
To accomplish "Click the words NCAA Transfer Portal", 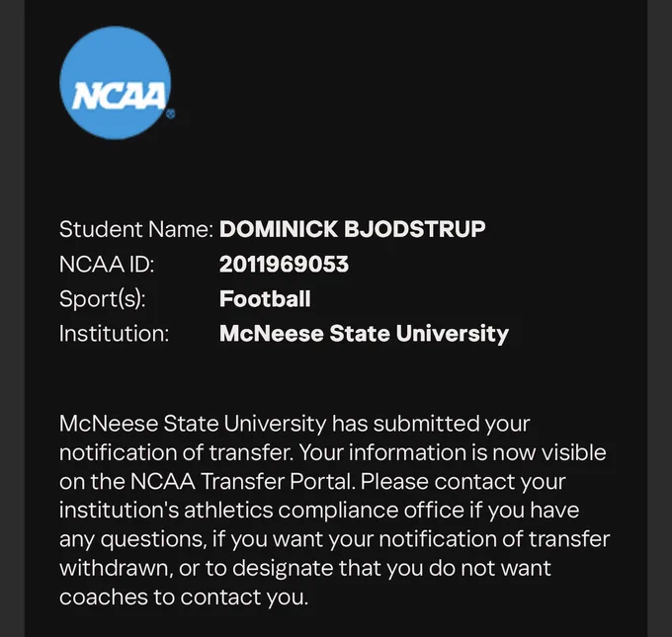I will [242, 481].
